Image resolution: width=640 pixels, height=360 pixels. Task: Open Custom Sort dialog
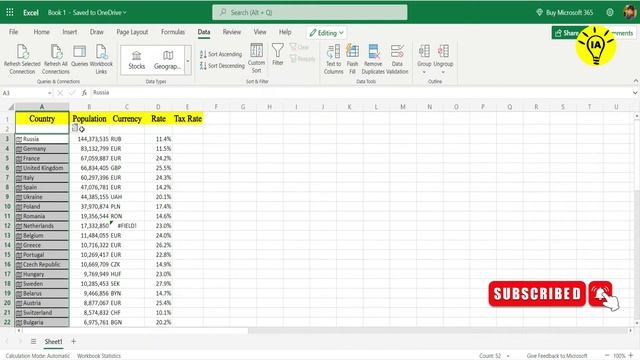coord(256,58)
